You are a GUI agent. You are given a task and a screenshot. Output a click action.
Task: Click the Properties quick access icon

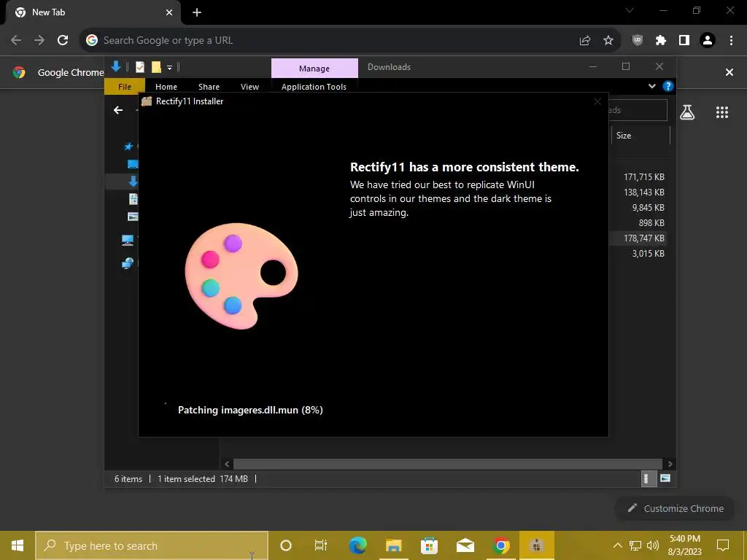pos(140,67)
